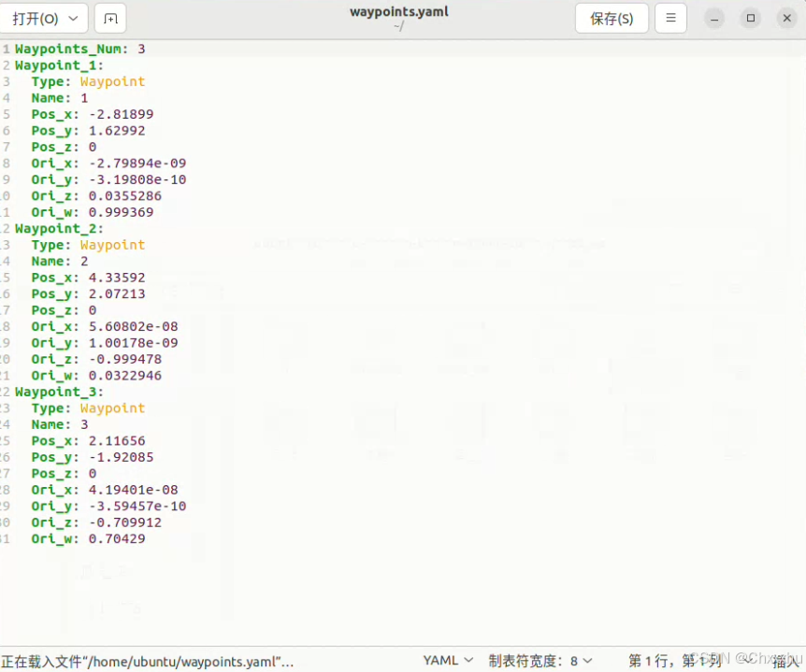The width and height of the screenshot is (806, 672).
Task: Click the maximize window icon
Action: coord(748,18)
